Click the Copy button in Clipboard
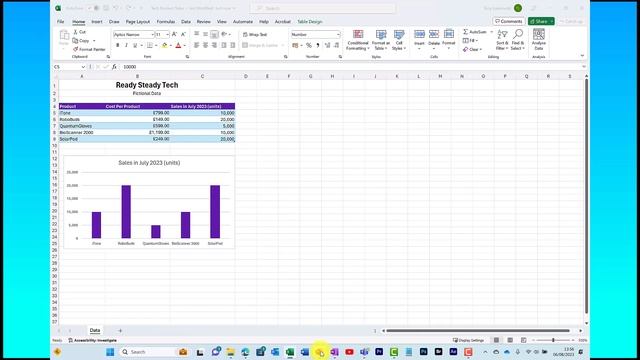Viewport: 640px width, 360px height. pos(81,41)
